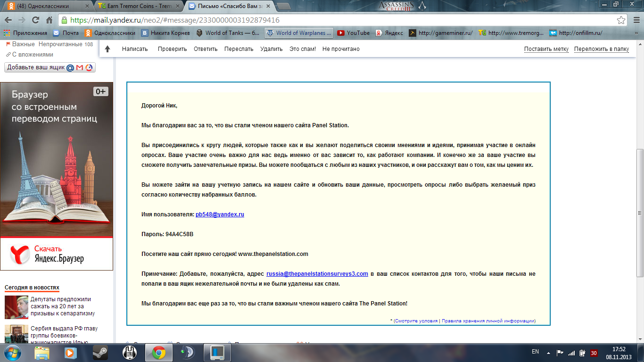Open Steam from the taskbar

click(100, 352)
